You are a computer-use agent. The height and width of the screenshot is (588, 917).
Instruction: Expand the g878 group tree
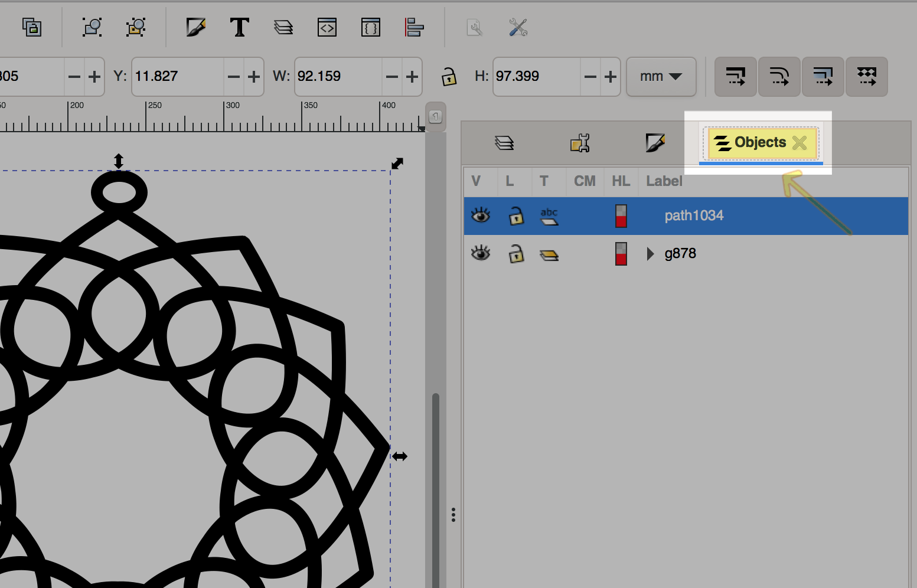point(650,254)
